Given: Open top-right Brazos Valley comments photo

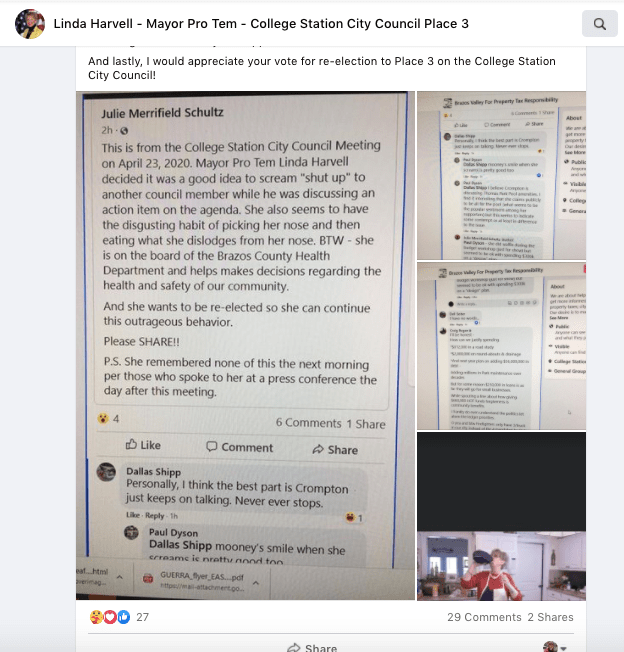Looking at the screenshot, I should (501, 175).
